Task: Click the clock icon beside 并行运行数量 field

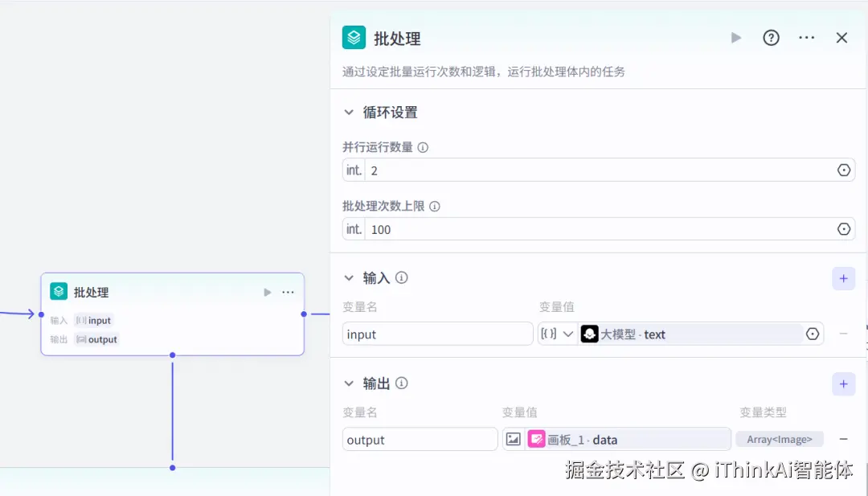Action: click(x=843, y=170)
